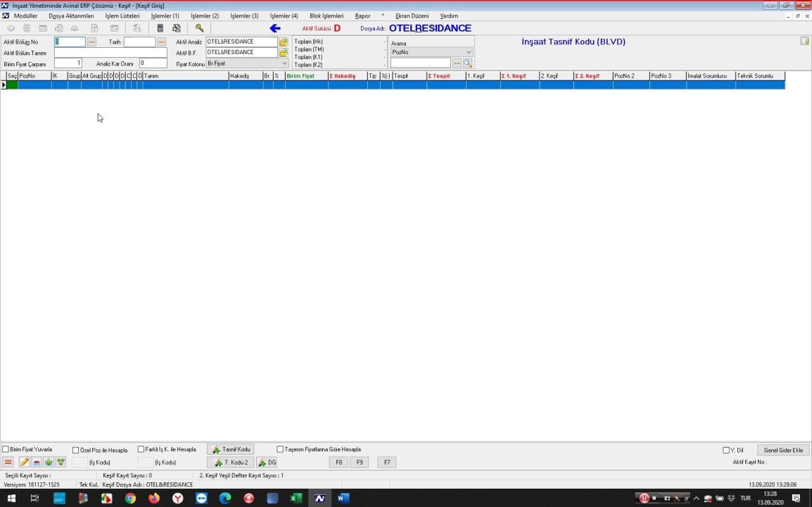
Task: Click the folder icon beside Aktif Analiz
Action: (x=284, y=42)
